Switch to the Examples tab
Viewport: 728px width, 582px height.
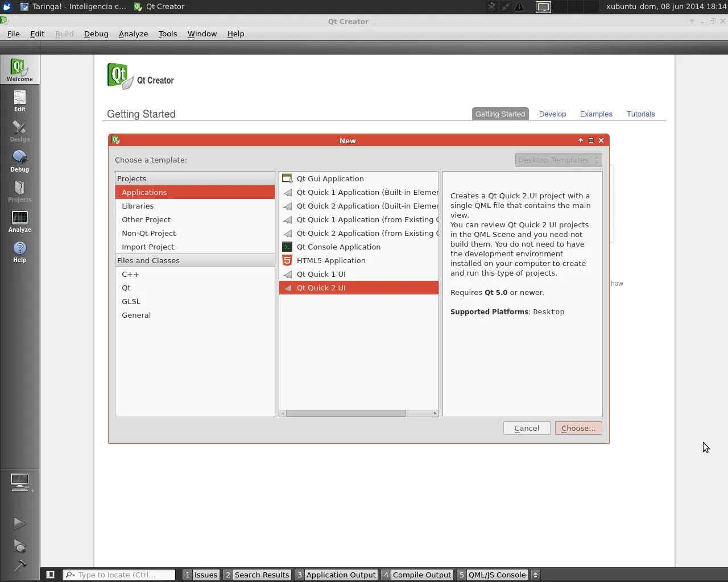click(596, 114)
